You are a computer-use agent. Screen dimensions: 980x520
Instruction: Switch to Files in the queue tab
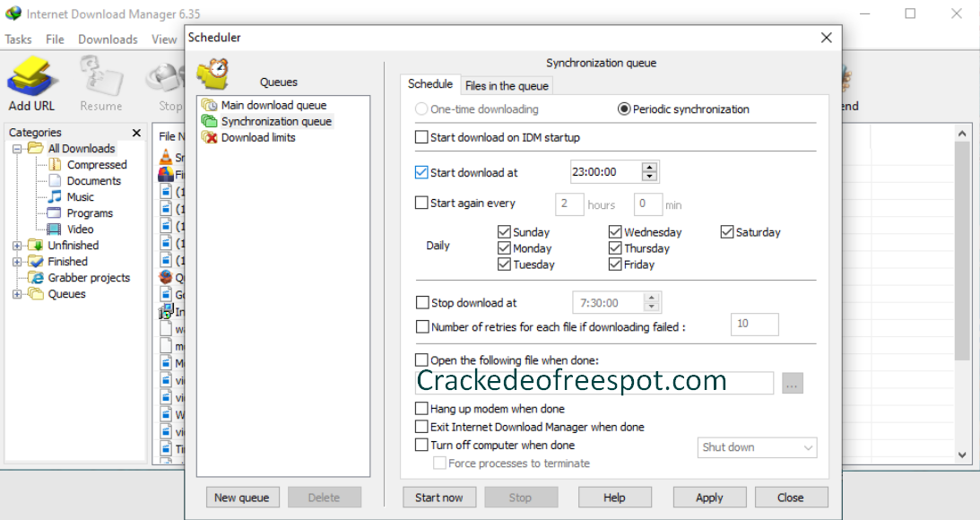pos(507,85)
